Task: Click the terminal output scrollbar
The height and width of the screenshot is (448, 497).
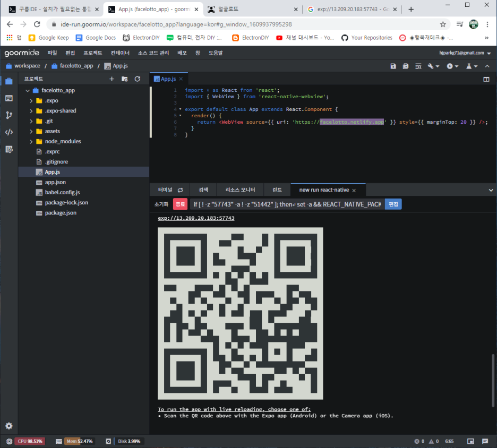Action: pos(493,381)
